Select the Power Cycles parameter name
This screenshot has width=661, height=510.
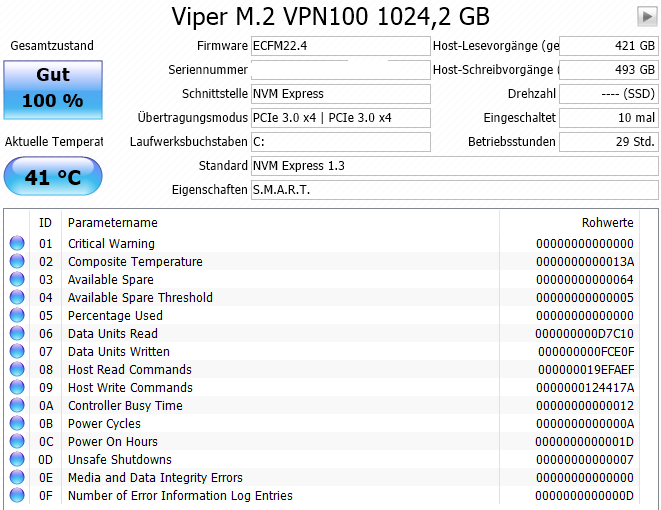[x=105, y=424]
